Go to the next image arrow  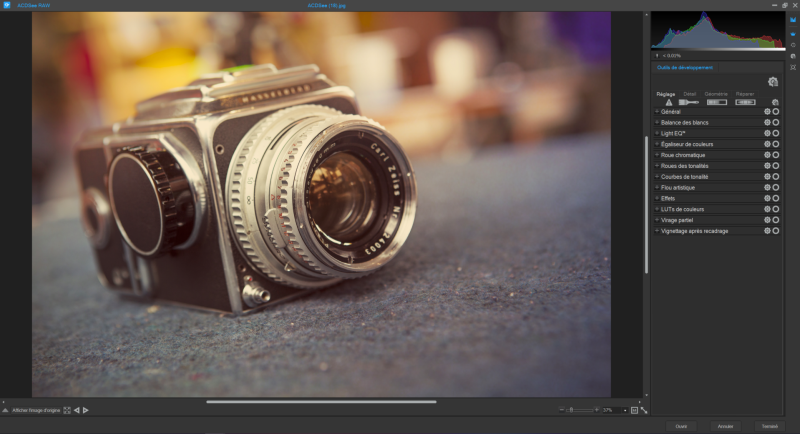pos(86,410)
